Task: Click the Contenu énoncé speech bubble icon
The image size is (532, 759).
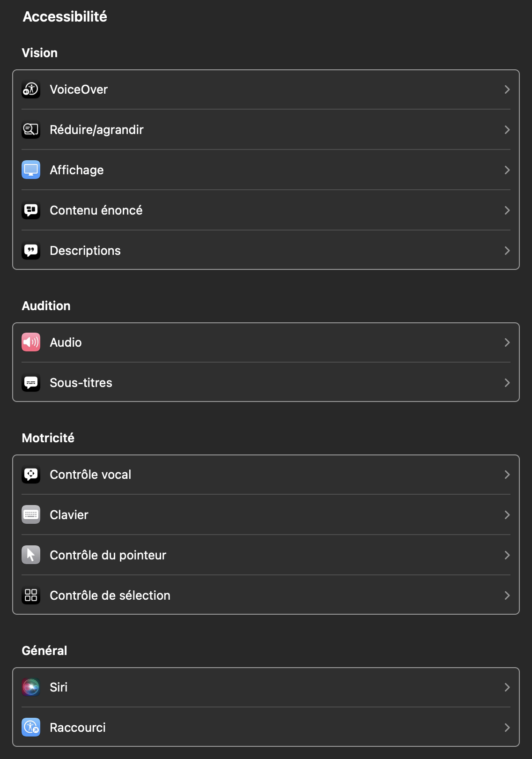Action: click(x=31, y=210)
